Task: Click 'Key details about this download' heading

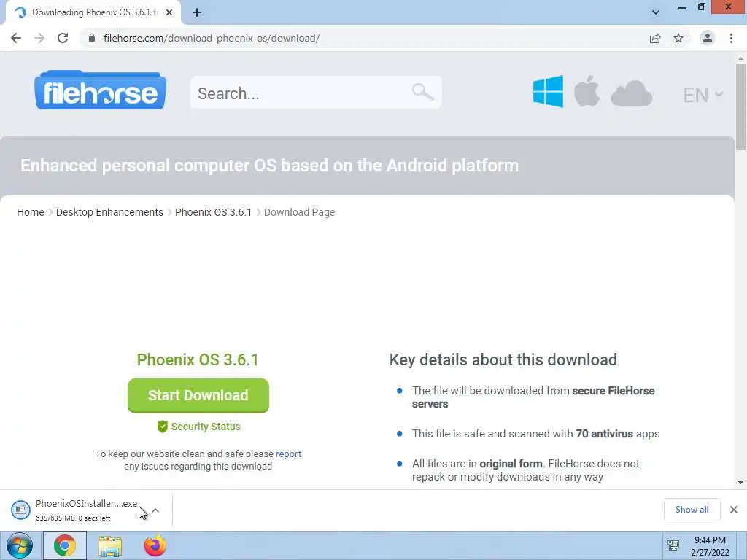Action: click(x=503, y=360)
